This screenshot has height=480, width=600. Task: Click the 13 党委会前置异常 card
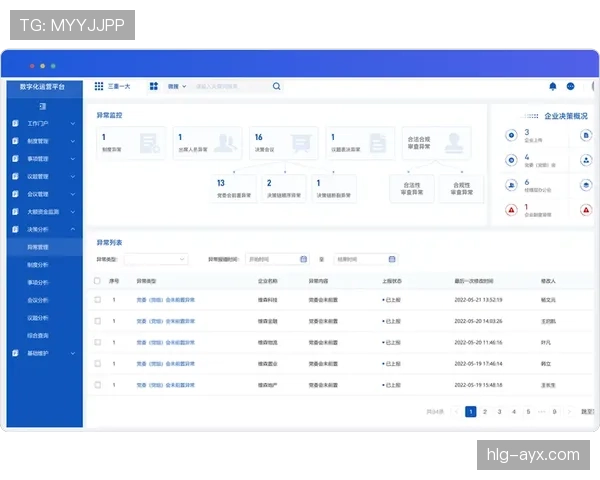coord(232,188)
